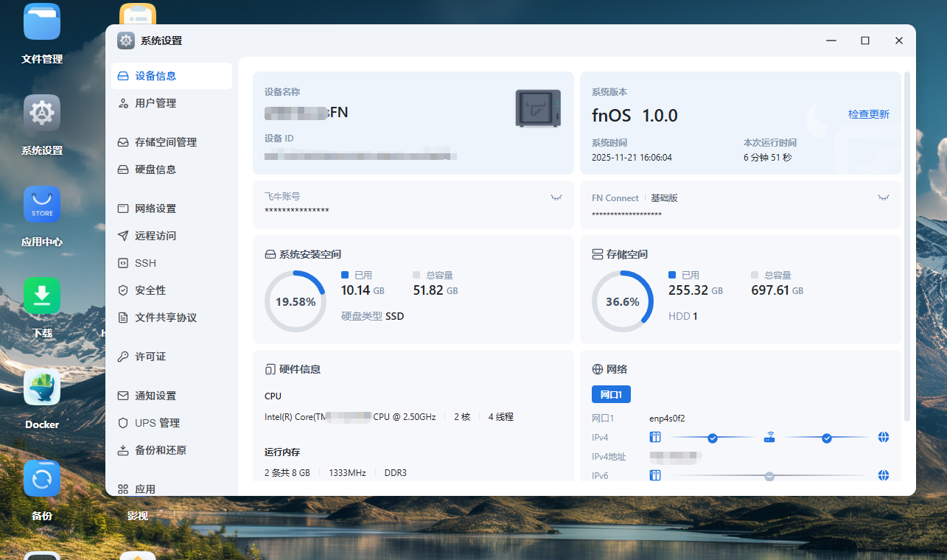Open the Docker desktop icon
This screenshot has width=947, height=560.
42,387
